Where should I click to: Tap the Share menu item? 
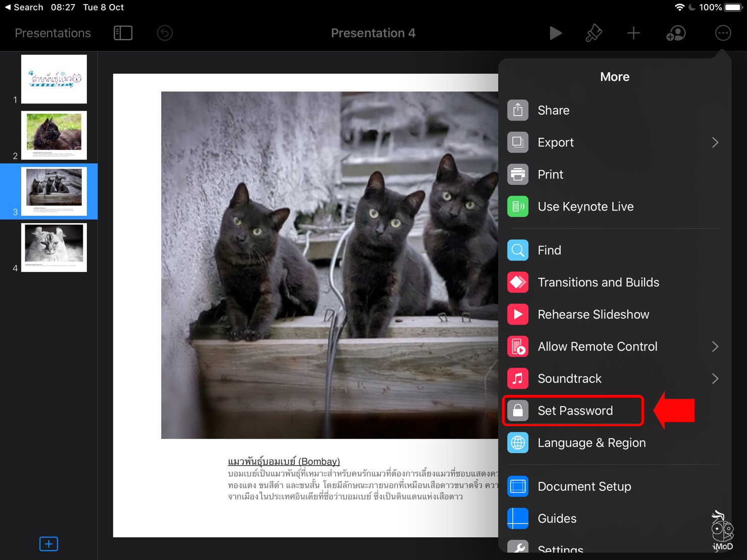tap(553, 110)
